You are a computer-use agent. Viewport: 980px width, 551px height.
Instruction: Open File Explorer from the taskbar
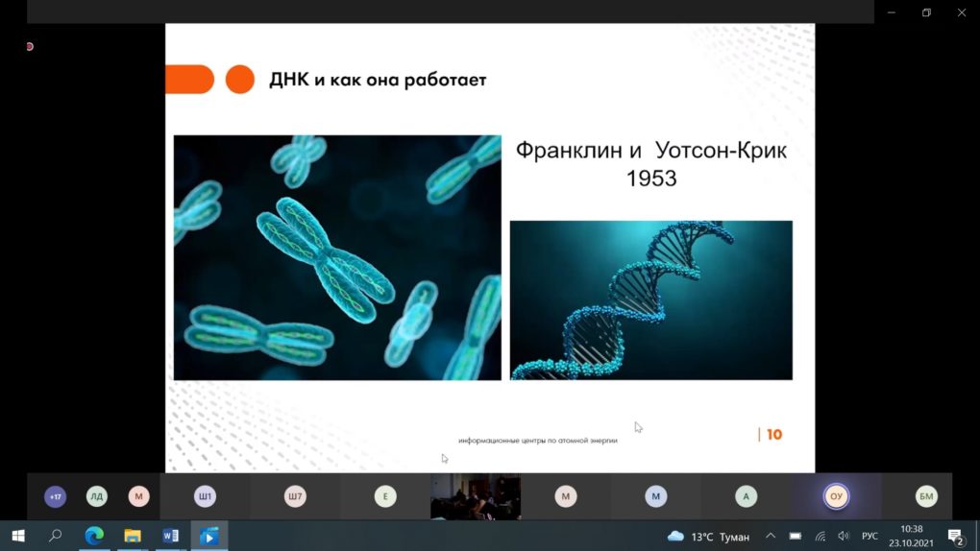(x=133, y=536)
